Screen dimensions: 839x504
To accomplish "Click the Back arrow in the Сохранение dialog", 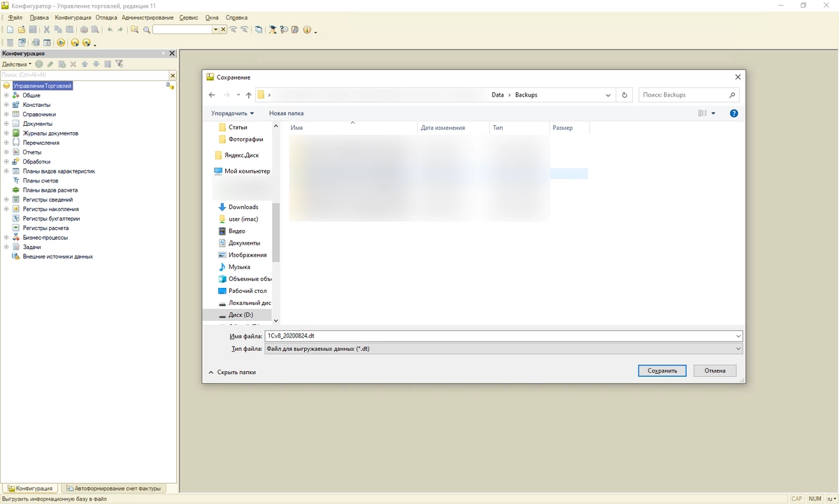I will pyautogui.click(x=212, y=95).
